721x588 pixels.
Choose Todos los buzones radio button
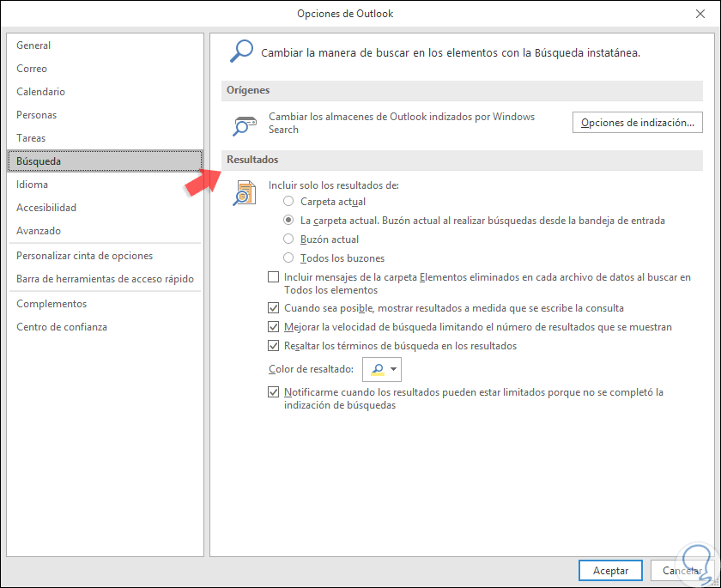tap(288, 258)
